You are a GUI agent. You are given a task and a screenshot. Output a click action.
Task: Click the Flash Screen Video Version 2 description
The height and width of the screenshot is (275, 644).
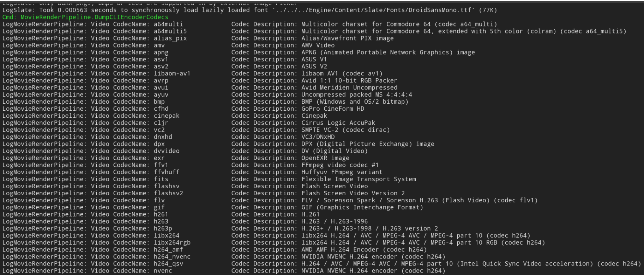click(353, 193)
